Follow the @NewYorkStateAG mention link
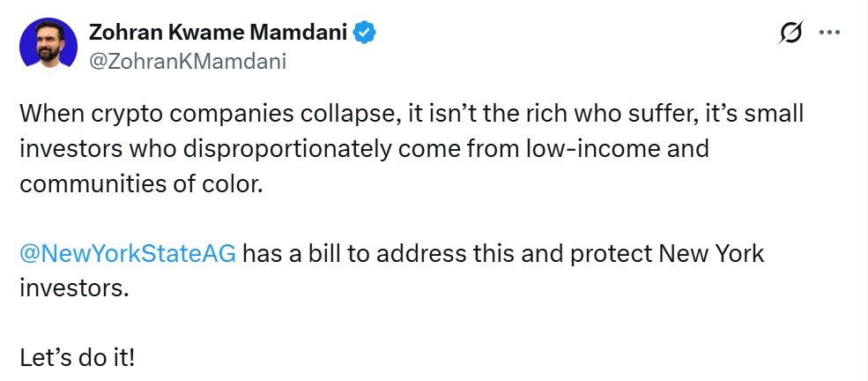Viewport: 868px width, 381px height. (x=127, y=254)
